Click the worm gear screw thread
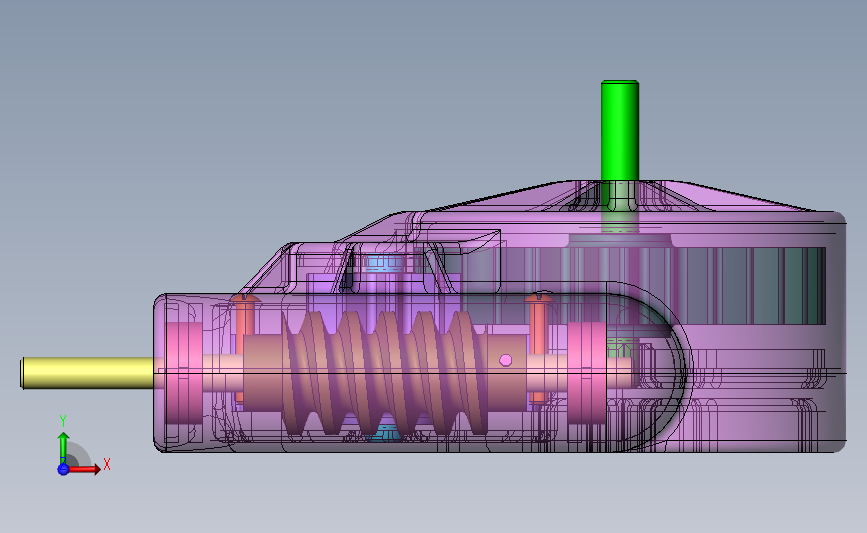This screenshot has width=867, height=533. click(384, 372)
